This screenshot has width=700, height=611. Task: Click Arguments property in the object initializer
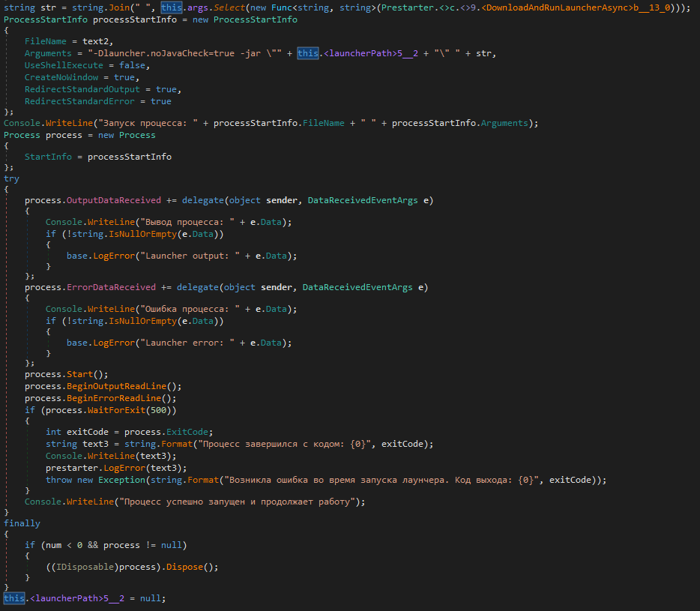(48, 53)
